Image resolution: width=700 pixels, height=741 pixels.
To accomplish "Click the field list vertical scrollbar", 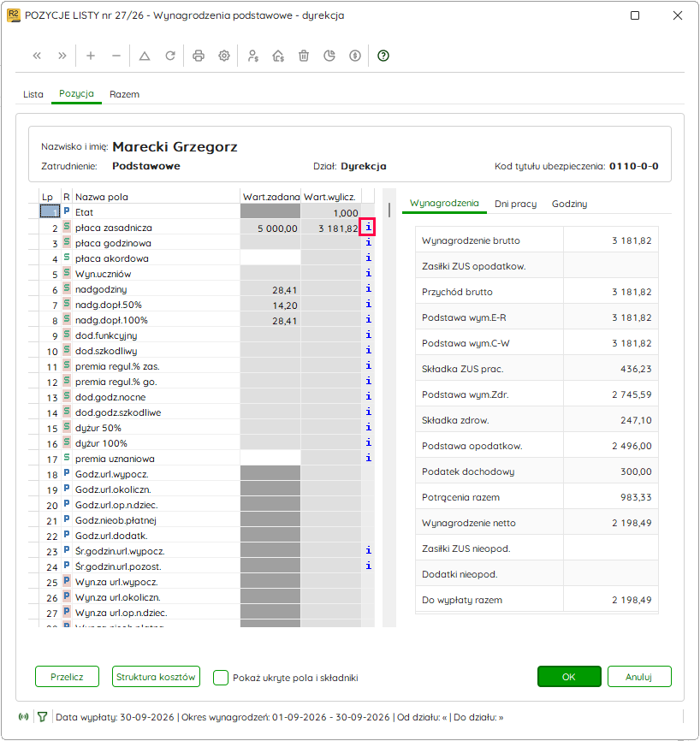I will [x=389, y=408].
